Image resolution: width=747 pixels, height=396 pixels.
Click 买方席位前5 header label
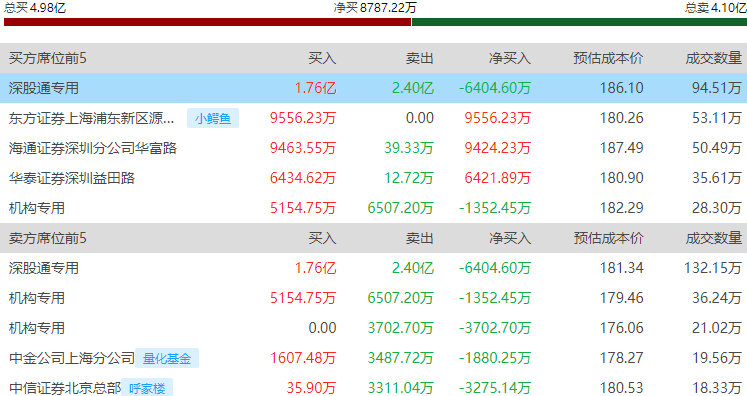click(x=48, y=58)
